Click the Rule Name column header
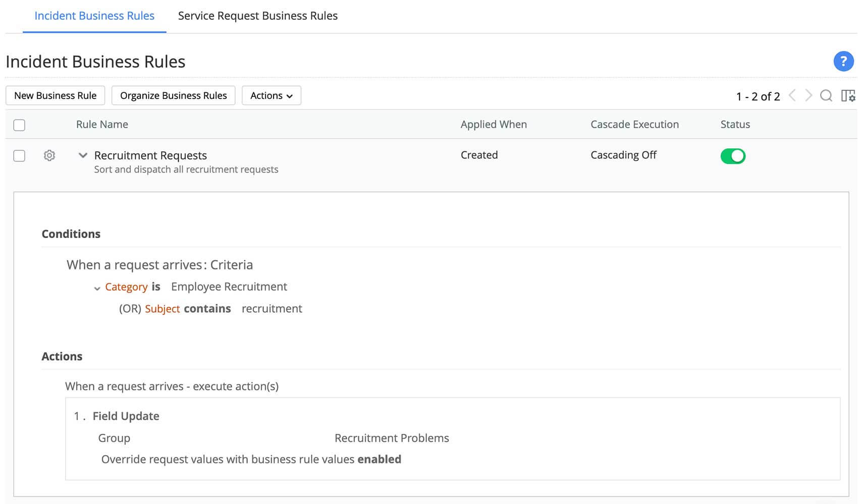This screenshot has height=504, width=858. [102, 125]
